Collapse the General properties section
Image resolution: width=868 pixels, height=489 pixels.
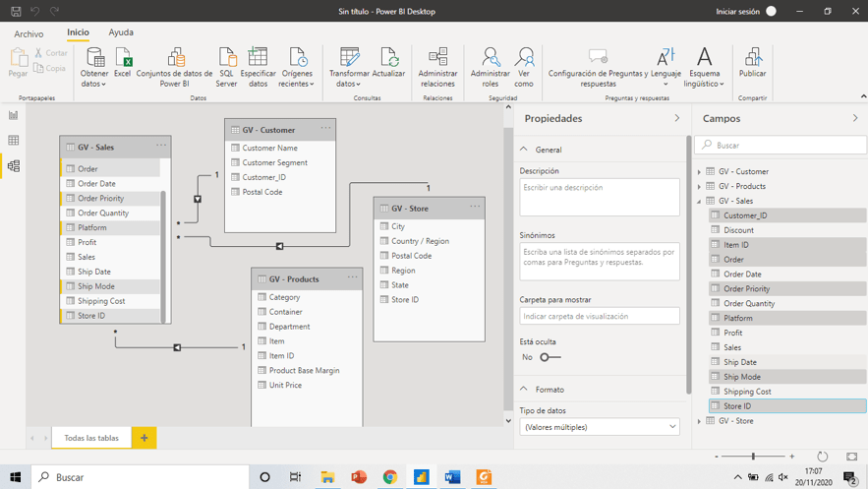click(524, 150)
